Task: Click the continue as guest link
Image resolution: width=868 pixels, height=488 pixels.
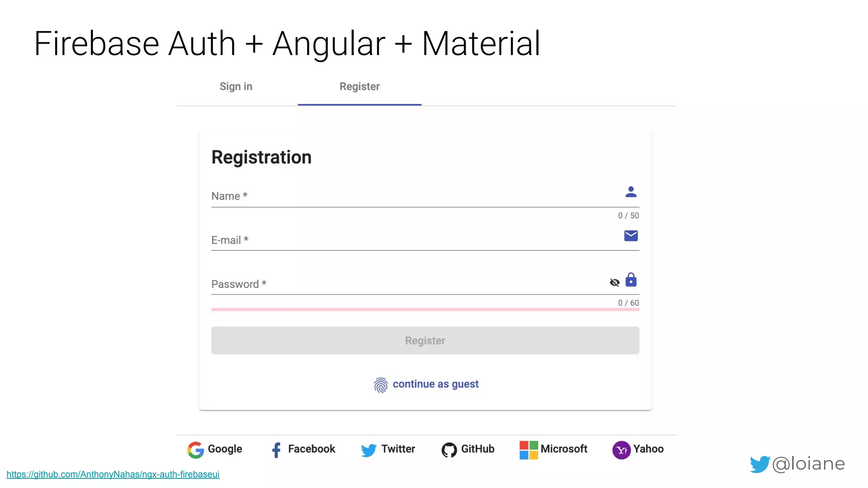Action: pyautogui.click(x=436, y=384)
